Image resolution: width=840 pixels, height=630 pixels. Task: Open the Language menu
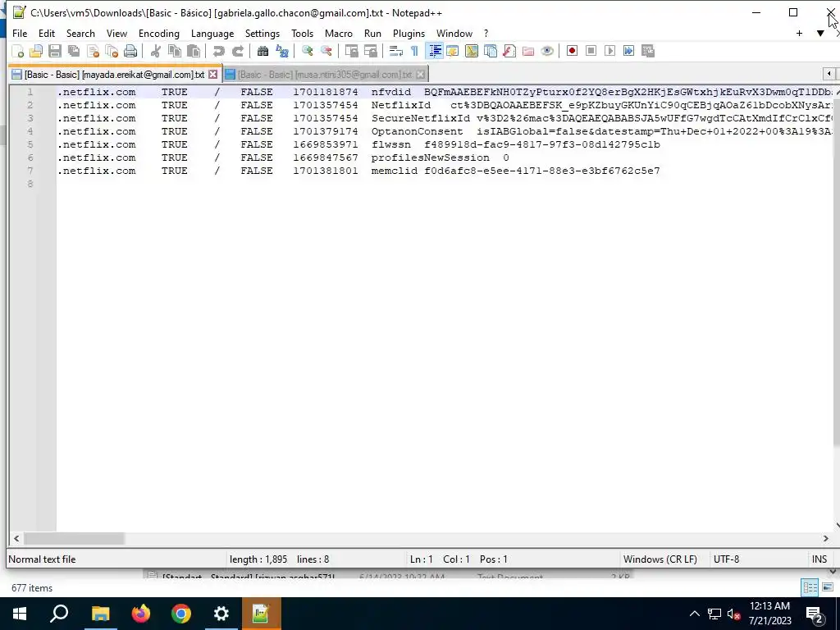212,33
